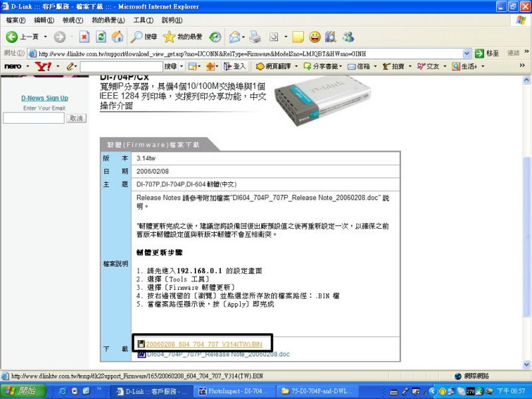Click the vertical scrollbar down arrow
This screenshot has width=532, height=399.
point(527,364)
